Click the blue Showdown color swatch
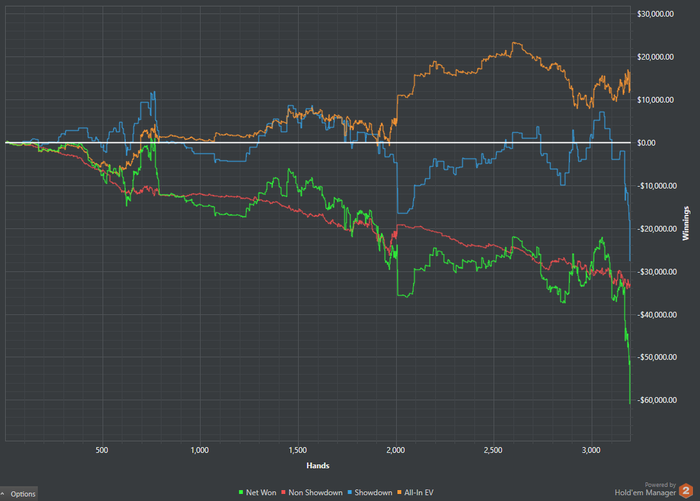Viewport: 700px width, 501px height. click(x=350, y=493)
